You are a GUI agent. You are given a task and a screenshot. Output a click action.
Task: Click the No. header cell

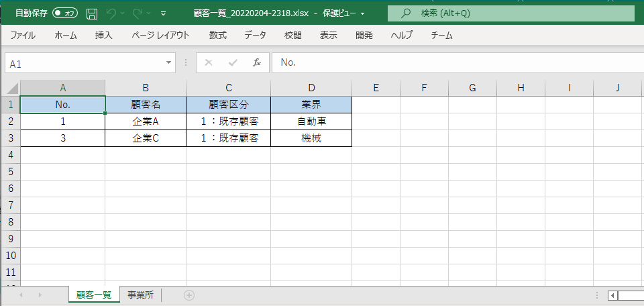click(x=63, y=104)
